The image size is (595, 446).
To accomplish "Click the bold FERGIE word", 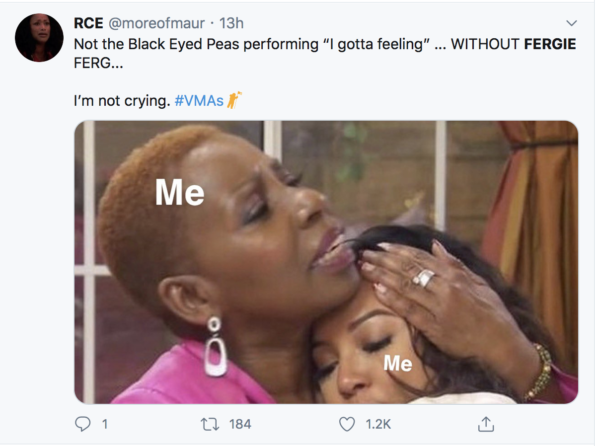I will coord(550,44).
